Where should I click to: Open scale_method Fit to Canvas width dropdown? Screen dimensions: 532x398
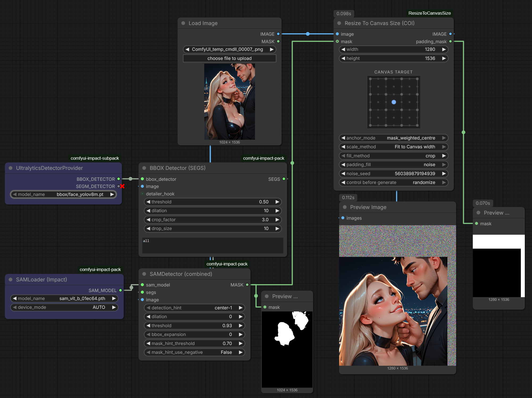click(393, 147)
